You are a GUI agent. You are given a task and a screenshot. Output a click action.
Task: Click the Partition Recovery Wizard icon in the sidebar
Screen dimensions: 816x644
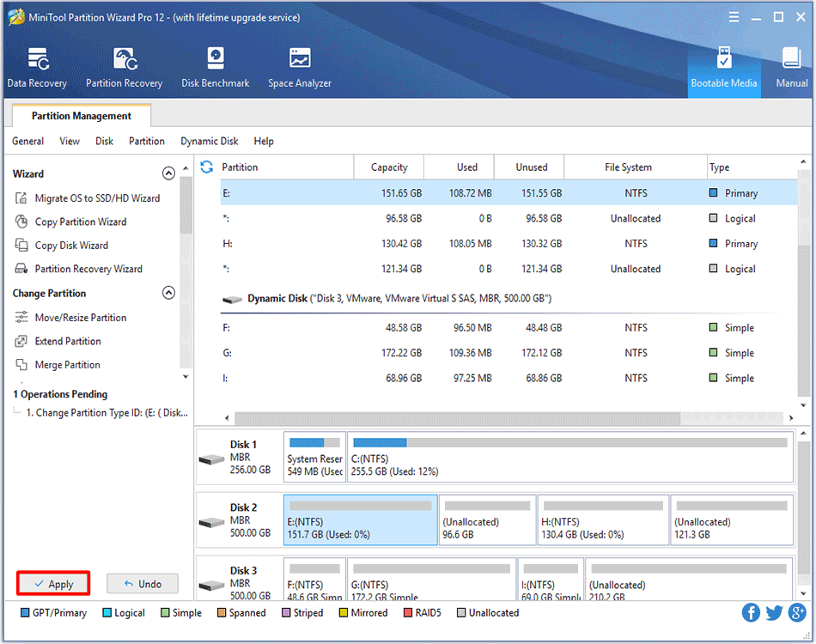pyautogui.click(x=21, y=269)
